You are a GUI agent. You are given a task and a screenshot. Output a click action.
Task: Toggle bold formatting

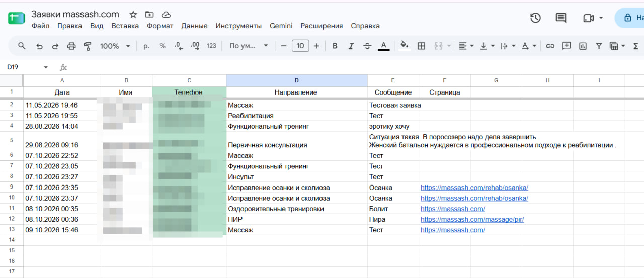click(335, 46)
